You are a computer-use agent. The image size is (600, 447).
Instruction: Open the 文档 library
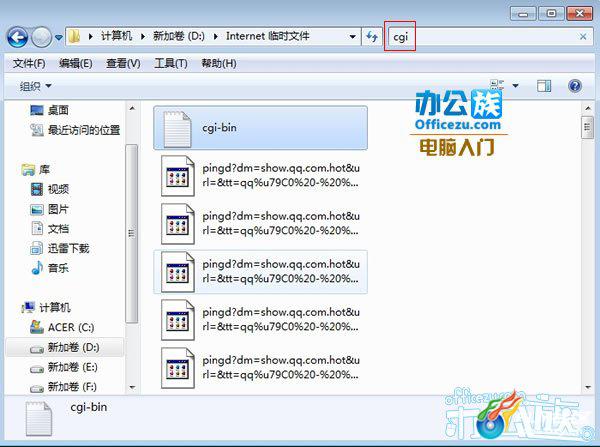coord(58,229)
